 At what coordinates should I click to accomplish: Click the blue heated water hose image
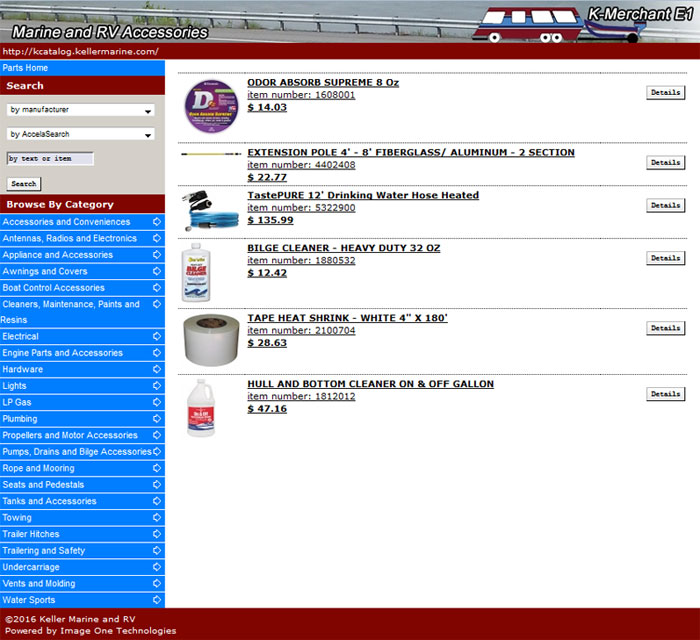coord(210,210)
